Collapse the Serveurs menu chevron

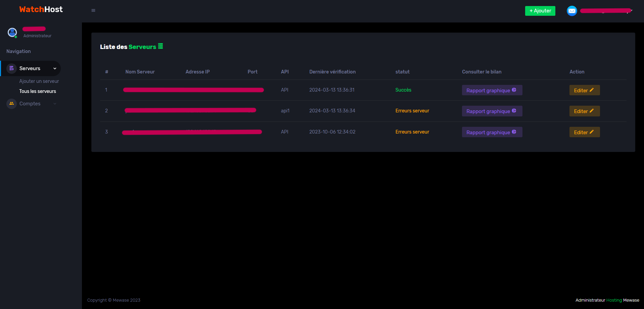55,68
